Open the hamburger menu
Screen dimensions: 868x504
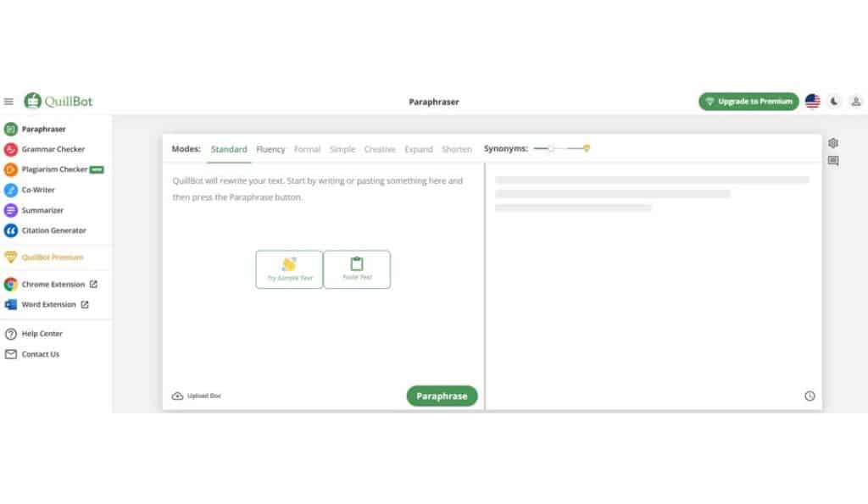pos(8,102)
